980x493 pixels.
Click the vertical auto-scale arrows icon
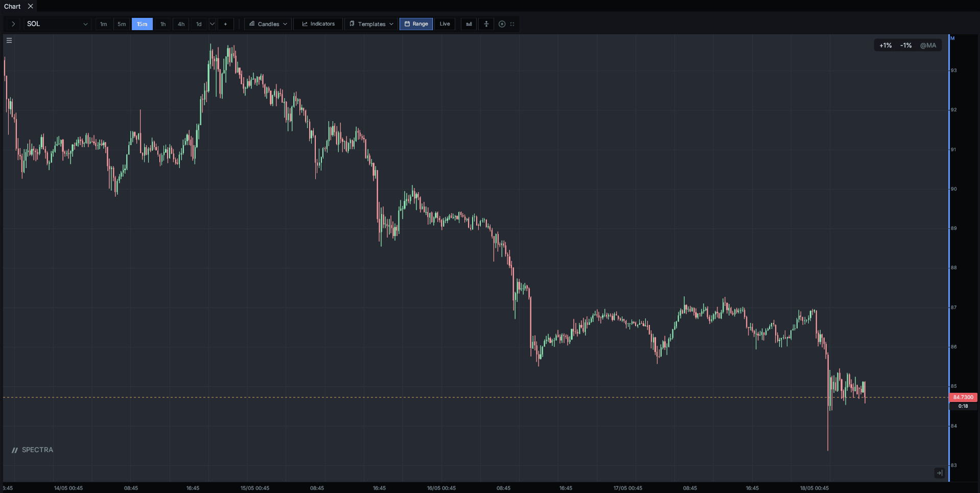tap(486, 24)
